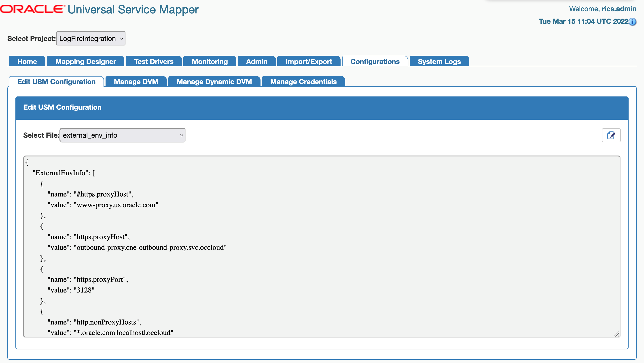644x363 pixels.
Task: Open the Manage DVM sub-tab
Action: coord(136,81)
